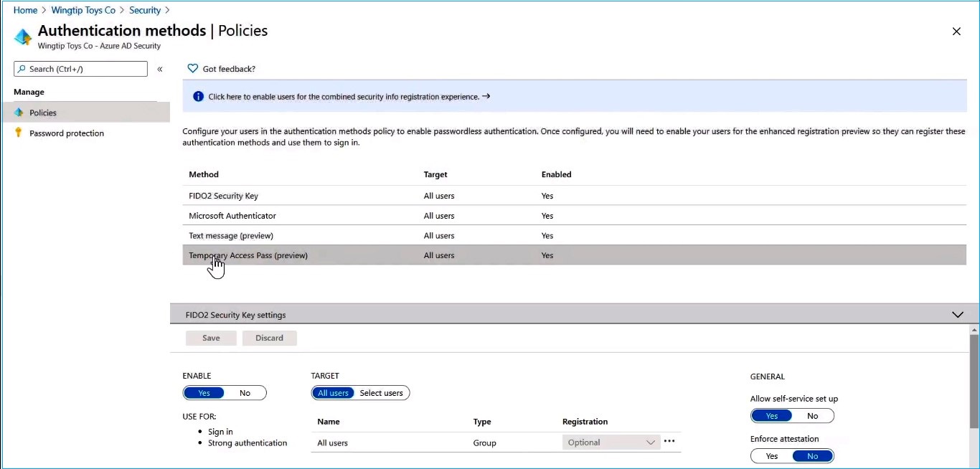Expand breadcrumb chevron after Security
The image size is (980, 469).
click(x=167, y=10)
